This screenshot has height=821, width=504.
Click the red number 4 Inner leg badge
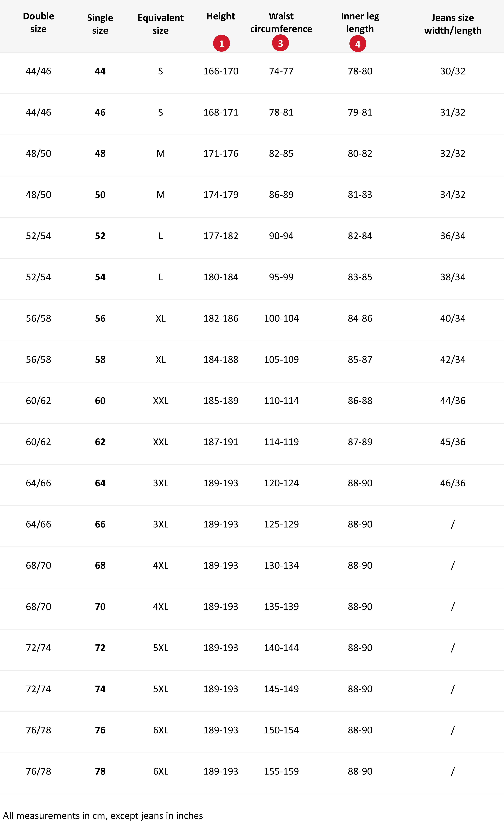point(358,44)
